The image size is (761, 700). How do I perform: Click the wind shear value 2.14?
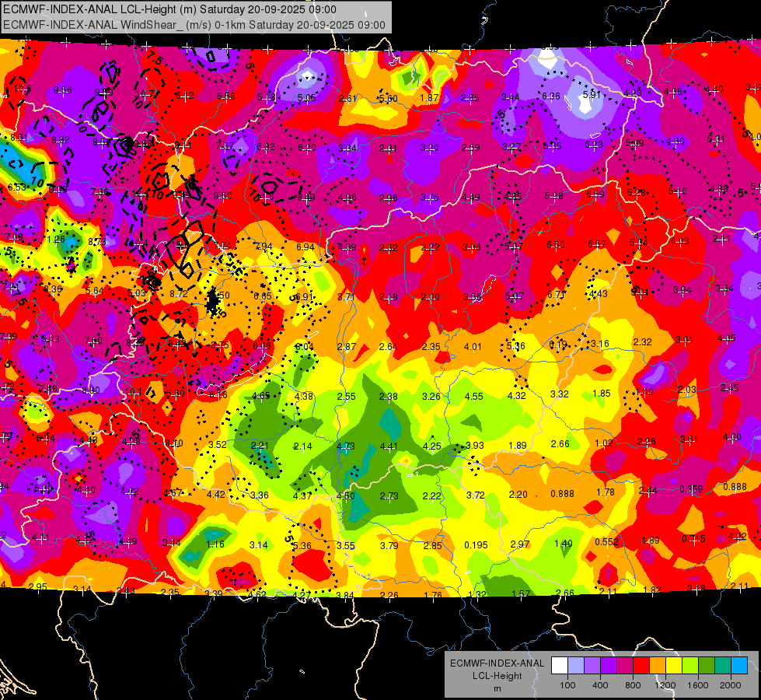(x=303, y=446)
